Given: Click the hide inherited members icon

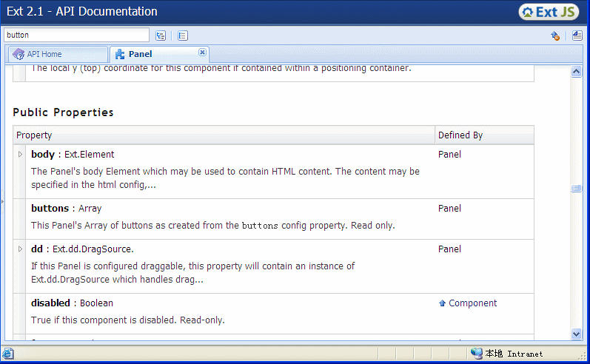Looking at the screenshot, I should tap(555, 36).
